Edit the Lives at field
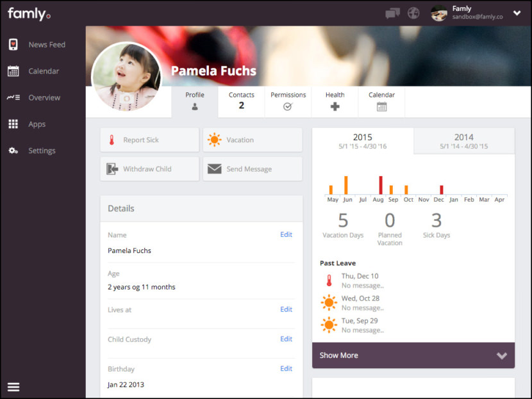 coord(286,309)
